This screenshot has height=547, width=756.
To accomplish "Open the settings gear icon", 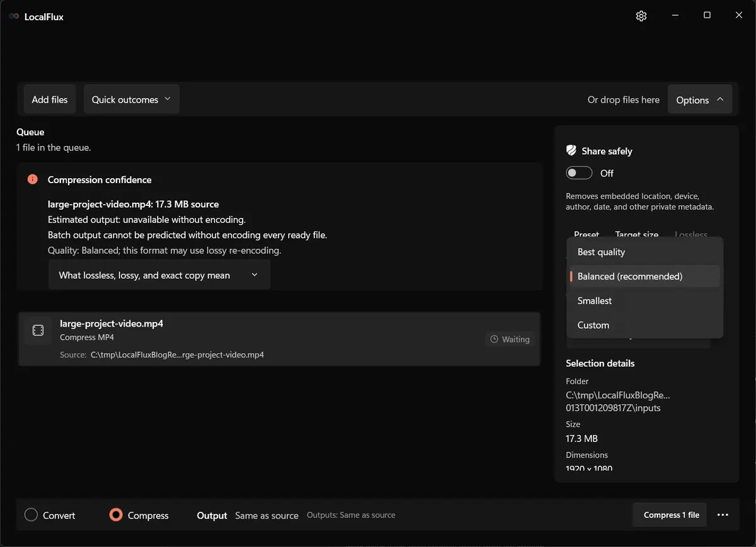I will [x=641, y=16].
